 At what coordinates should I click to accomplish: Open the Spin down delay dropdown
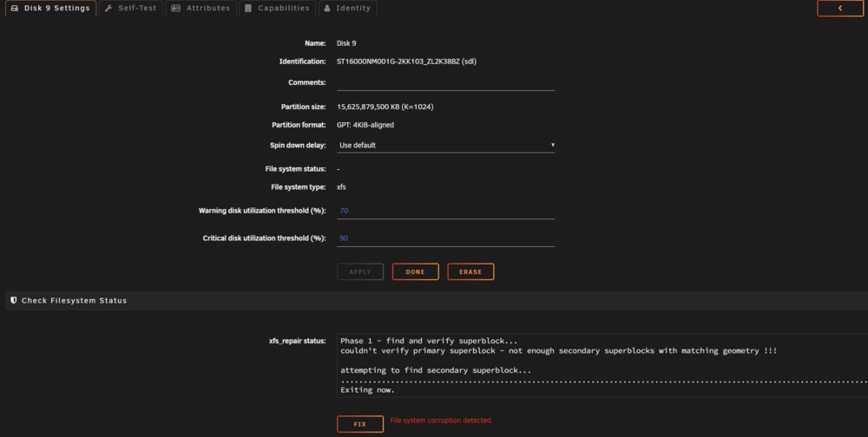(x=445, y=145)
